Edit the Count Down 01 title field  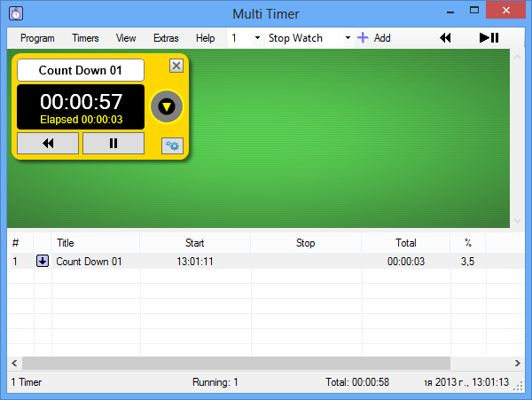tap(81, 70)
